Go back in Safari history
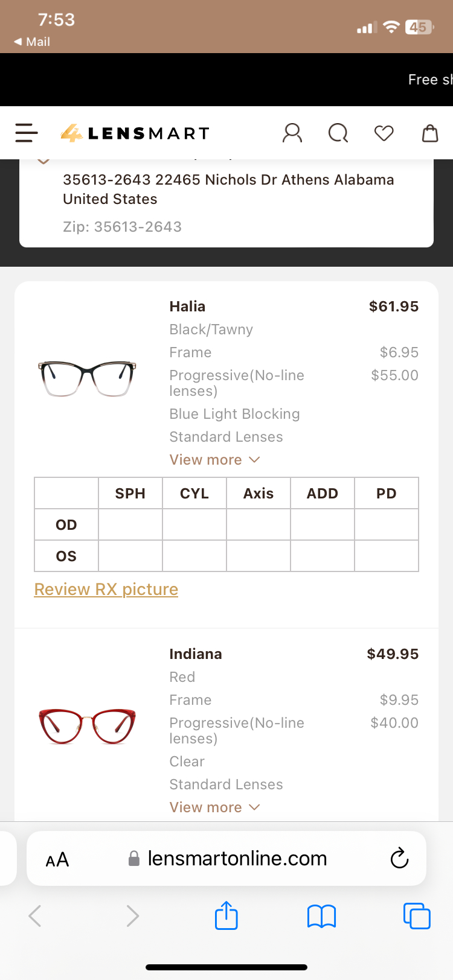The height and width of the screenshot is (980, 453). pos(35,915)
